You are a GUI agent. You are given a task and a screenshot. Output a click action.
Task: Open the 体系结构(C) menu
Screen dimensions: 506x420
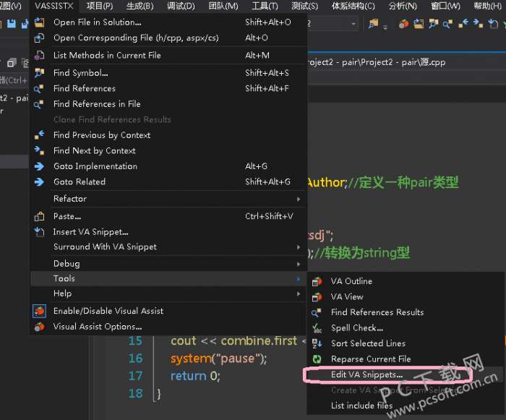(x=353, y=6)
